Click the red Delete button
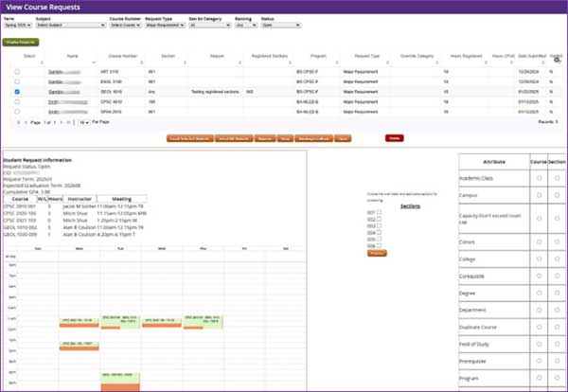 tap(395, 138)
